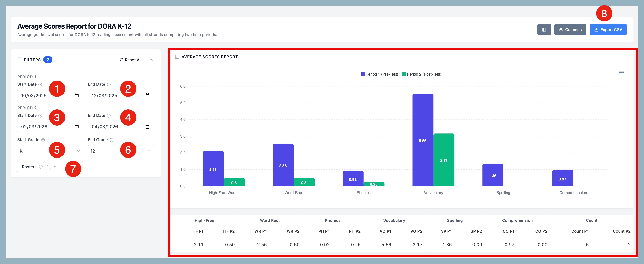This screenshot has height=264, width=644.
Task: Toggle Period 2 (Post-Test) legend series
Action: pos(422,74)
